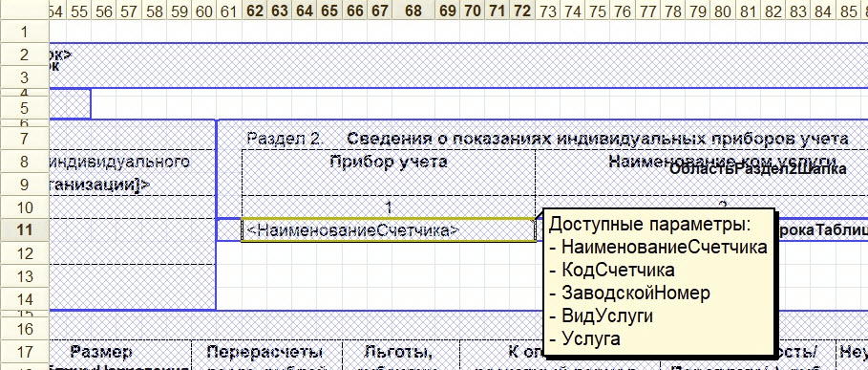Screen dimensions: 868x370
Task: Select column header 80
Action: click(x=723, y=11)
